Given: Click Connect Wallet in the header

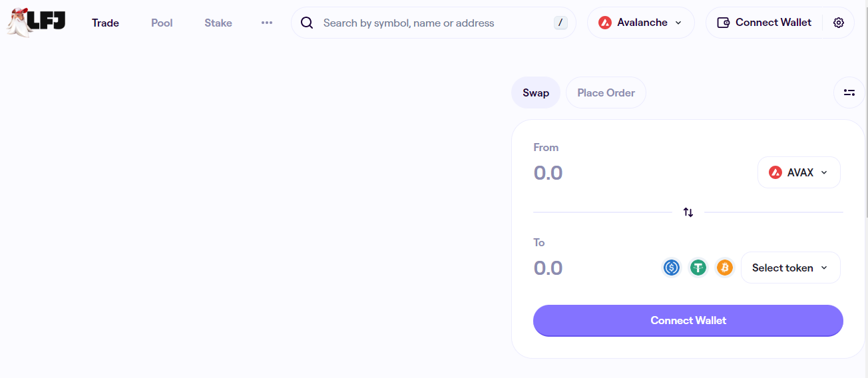Looking at the screenshot, I should click(x=765, y=23).
